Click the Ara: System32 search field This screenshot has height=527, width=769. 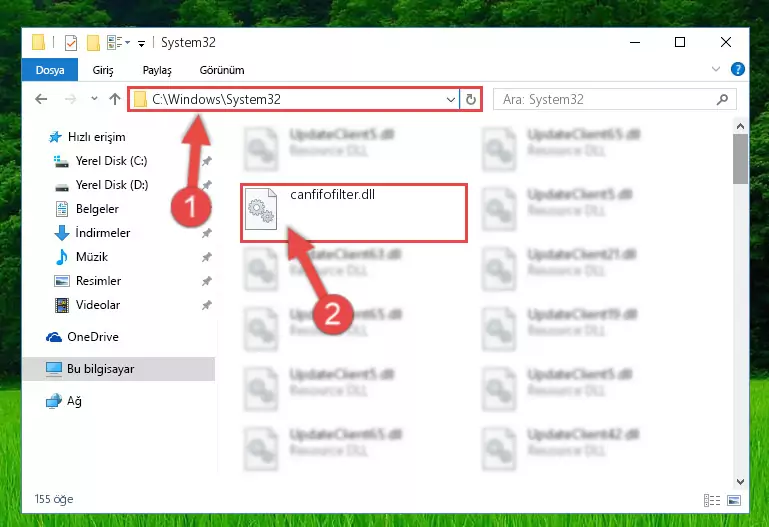(x=615, y=100)
